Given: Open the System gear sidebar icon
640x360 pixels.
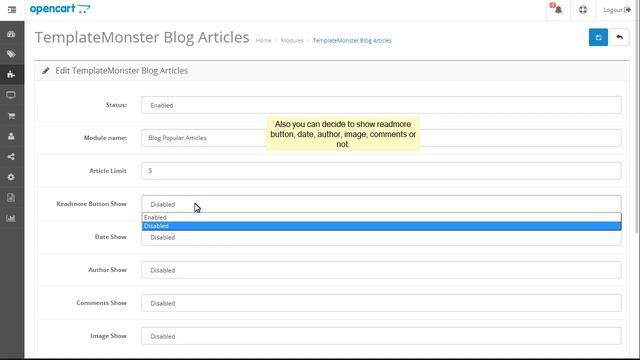Looking at the screenshot, I should pos(11,177).
